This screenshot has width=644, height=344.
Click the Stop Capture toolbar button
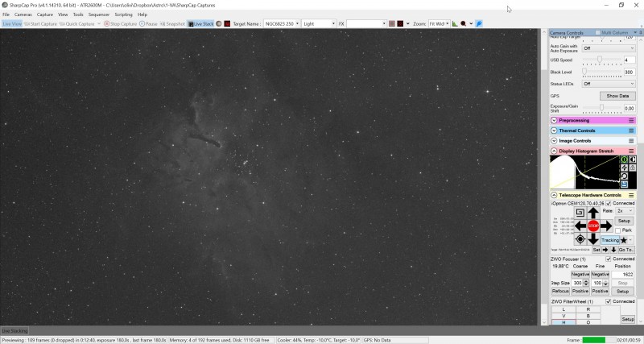(x=120, y=24)
